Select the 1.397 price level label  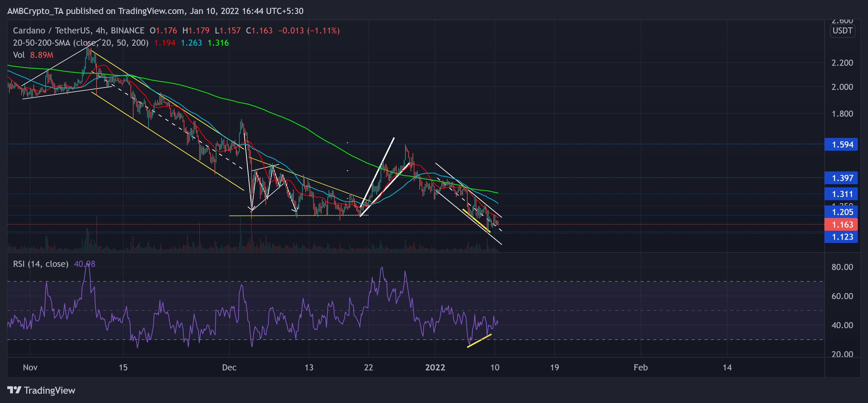[841, 178]
